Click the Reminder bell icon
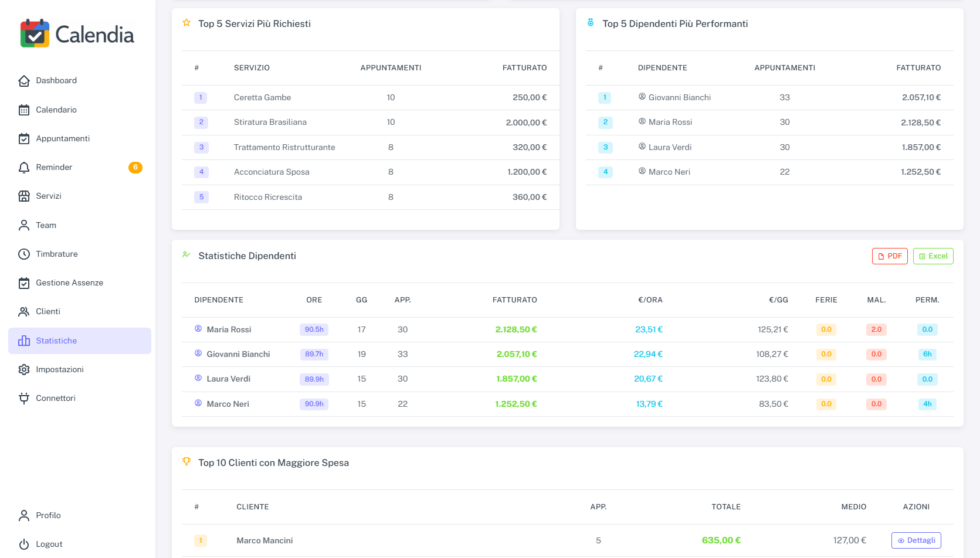980x558 pixels. click(24, 168)
